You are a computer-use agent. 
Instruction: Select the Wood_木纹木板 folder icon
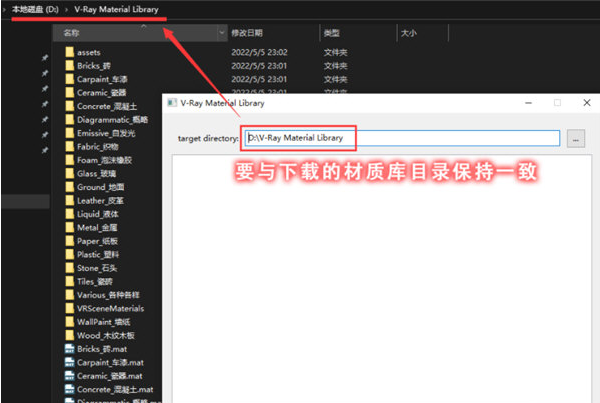click(70, 335)
